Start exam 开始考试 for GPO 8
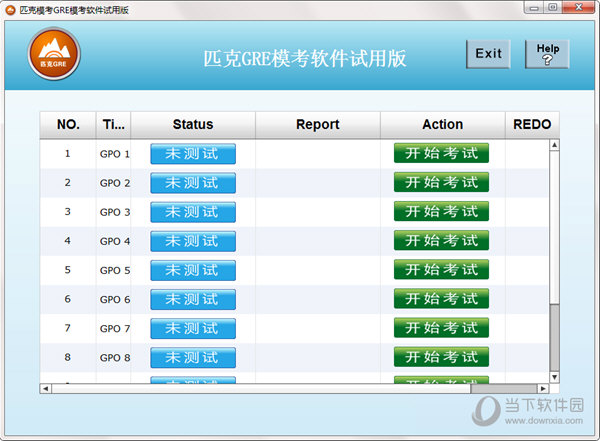Viewport: 600px width, 441px height. click(x=441, y=357)
